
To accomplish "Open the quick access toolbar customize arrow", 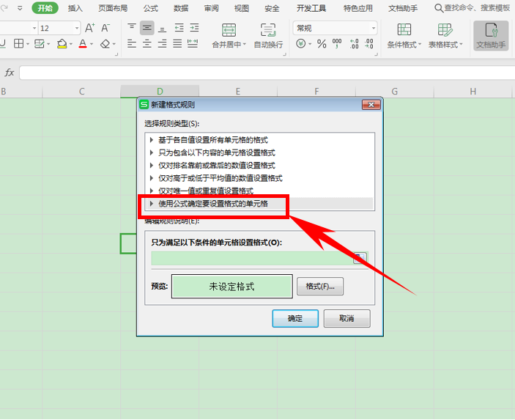I will pyautogui.click(x=20, y=8).
